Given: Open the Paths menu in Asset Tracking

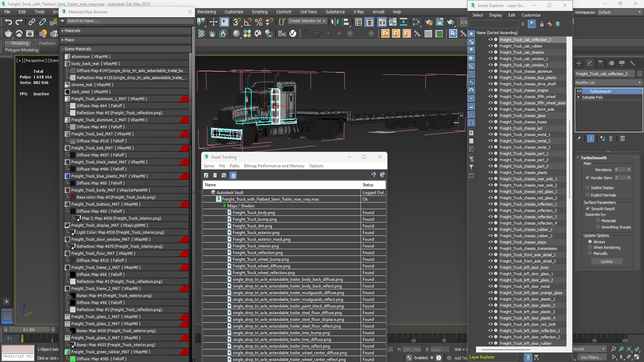Looking at the screenshot, I should point(234,166).
